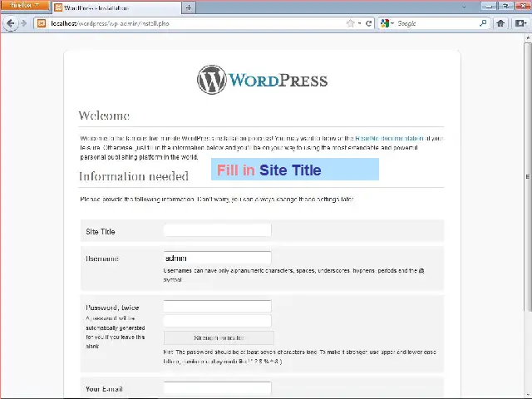Click the site identity icon in address bar

(42, 23)
